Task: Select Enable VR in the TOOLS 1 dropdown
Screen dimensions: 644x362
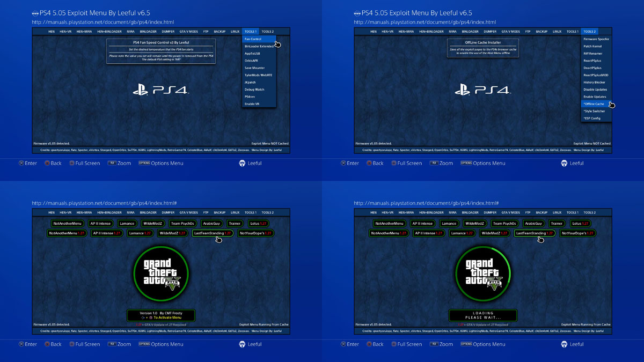Action: [x=259, y=104]
